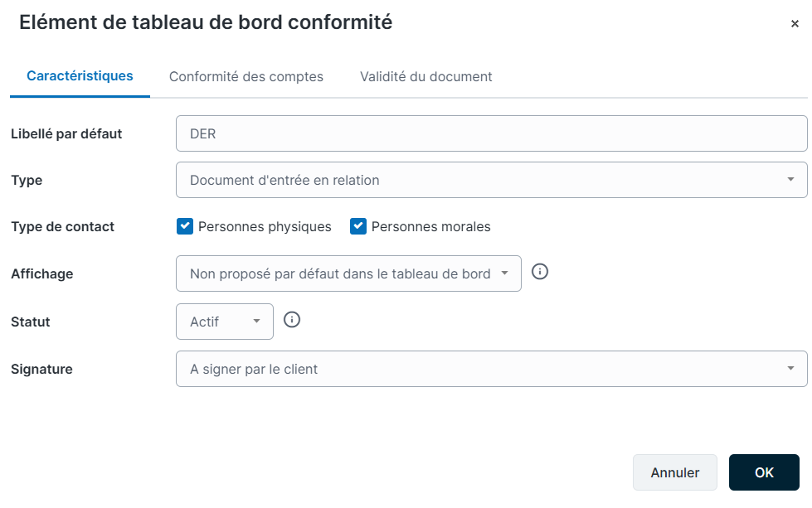Click the Annuler button
The image size is (812, 508).
click(675, 472)
